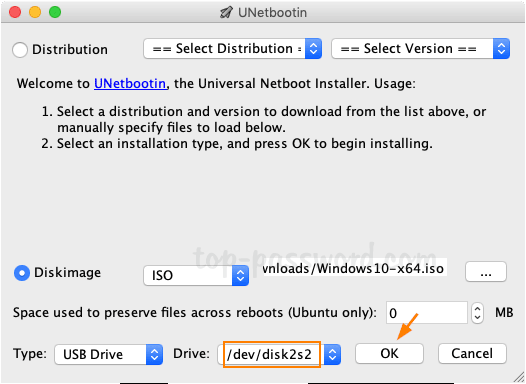Increase the persistent space value with up arrow
The height and width of the screenshot is (384, 526).
tap(477, 308)
